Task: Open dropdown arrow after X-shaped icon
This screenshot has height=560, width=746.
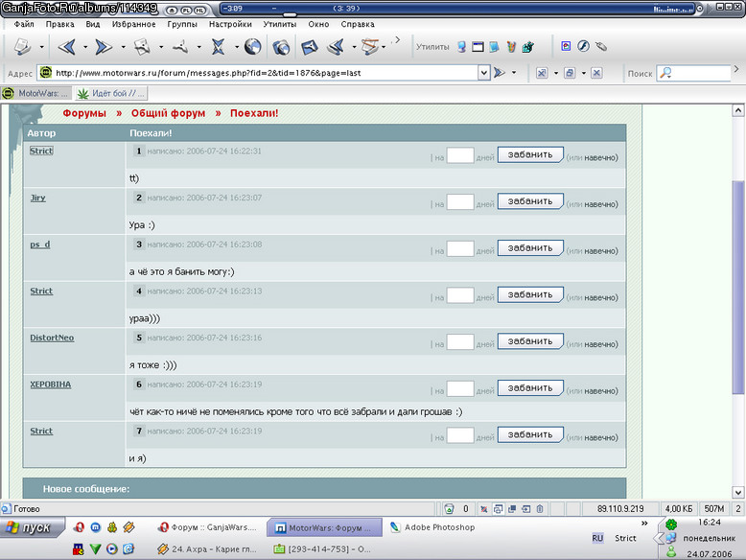Action: click(237, 47)
